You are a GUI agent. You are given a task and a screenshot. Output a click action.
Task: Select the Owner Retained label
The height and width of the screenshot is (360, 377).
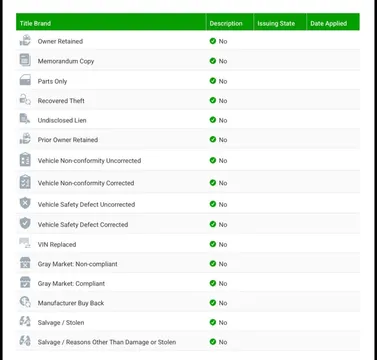point(60,41)
